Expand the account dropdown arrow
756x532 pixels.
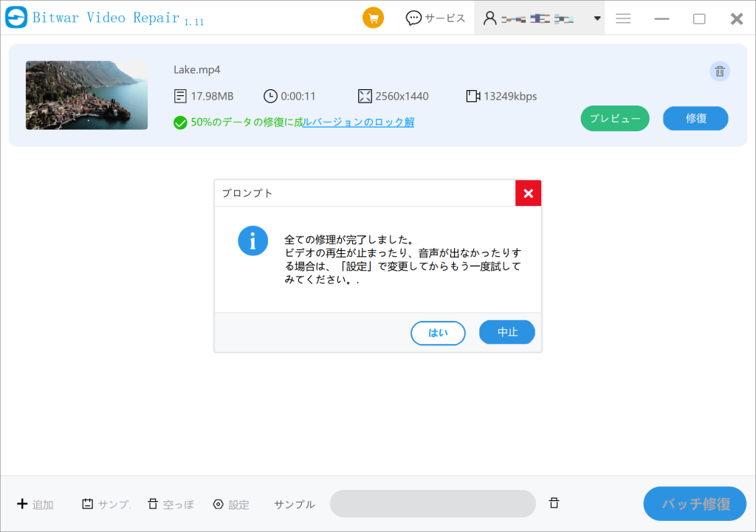[597, 18]
